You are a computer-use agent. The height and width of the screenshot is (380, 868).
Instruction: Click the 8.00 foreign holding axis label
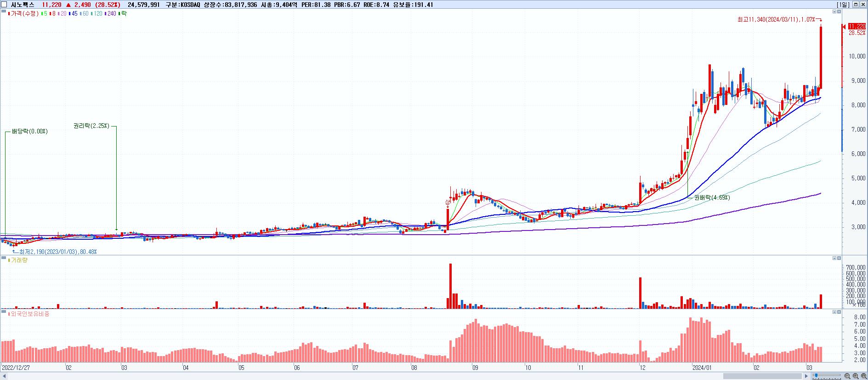(860, 317)
